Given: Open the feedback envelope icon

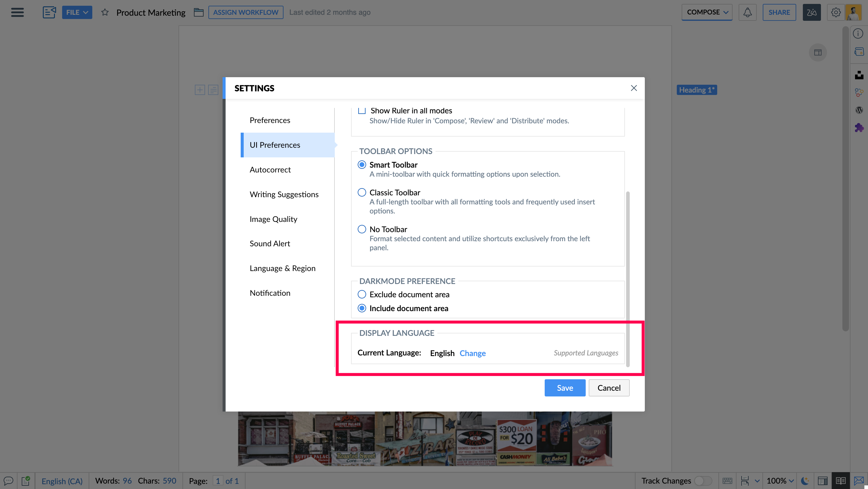Looking at the screenshot, I should pyautogui.click(x=859, y=481).
